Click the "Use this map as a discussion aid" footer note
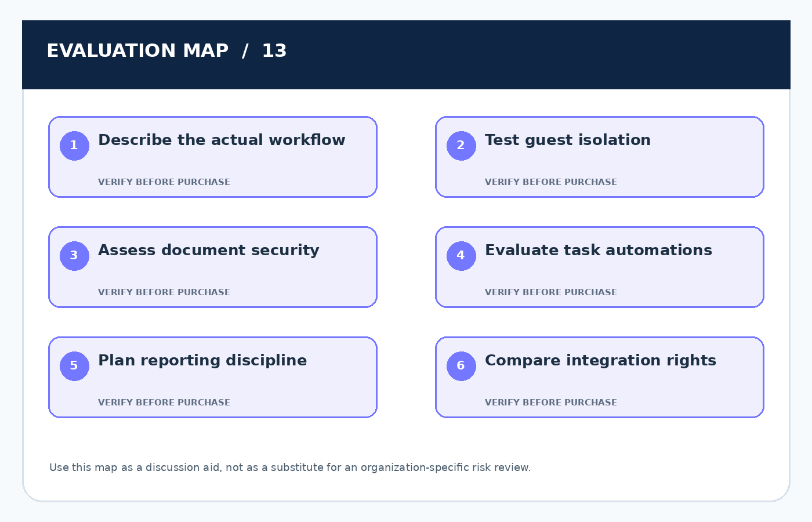This screenshot has height=522, width=812. click(x=290, y=467)
